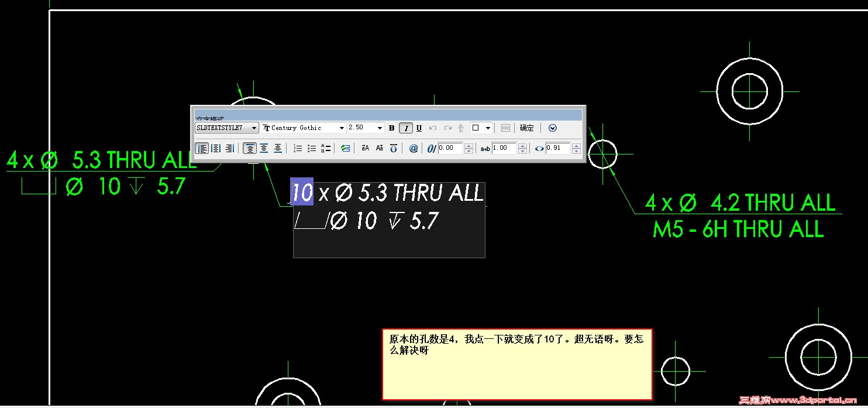Select the 'M5 - 6H THRU ALL' text
Screen dimensions: 868x408
click(x=738, y=229)
